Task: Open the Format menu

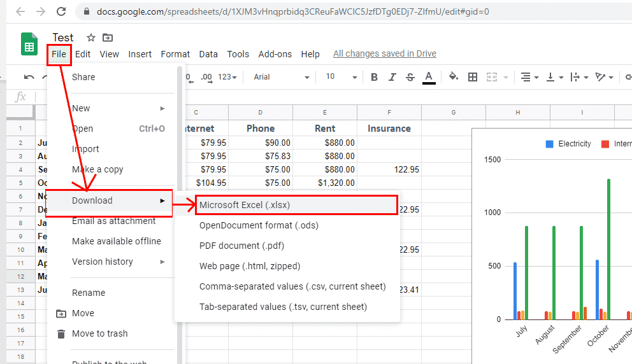Action: pos(175,54)
